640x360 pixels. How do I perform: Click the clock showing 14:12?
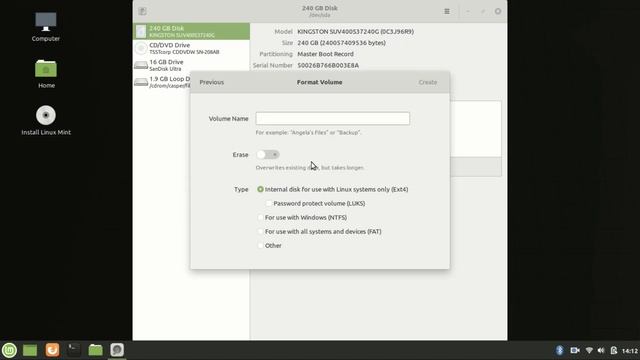[x=630, y=351]
